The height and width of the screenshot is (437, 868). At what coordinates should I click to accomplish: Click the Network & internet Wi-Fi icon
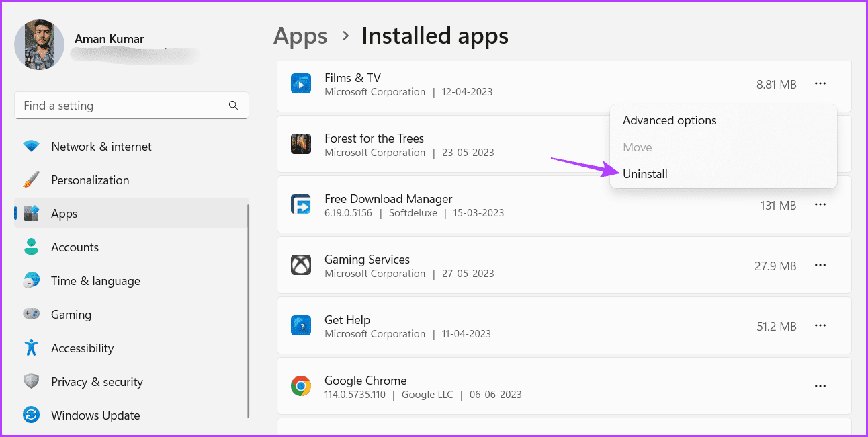pyautogui.click(x=31, y=146)
